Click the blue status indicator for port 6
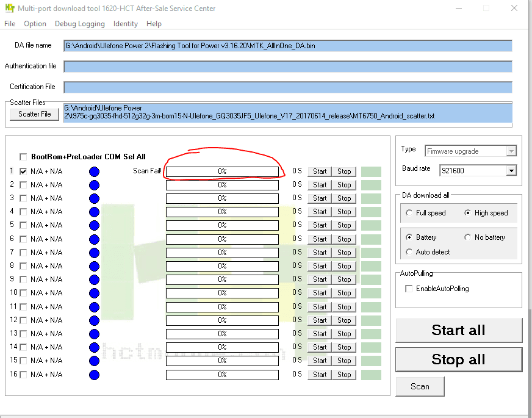Screen dimensions: 532x418 (94, 239)
